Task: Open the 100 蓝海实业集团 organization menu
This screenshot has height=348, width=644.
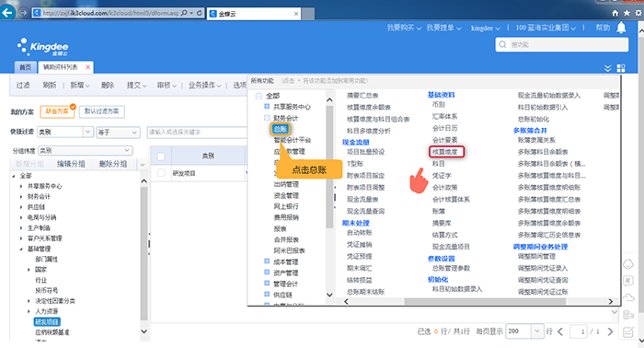Action: [546, 28]
